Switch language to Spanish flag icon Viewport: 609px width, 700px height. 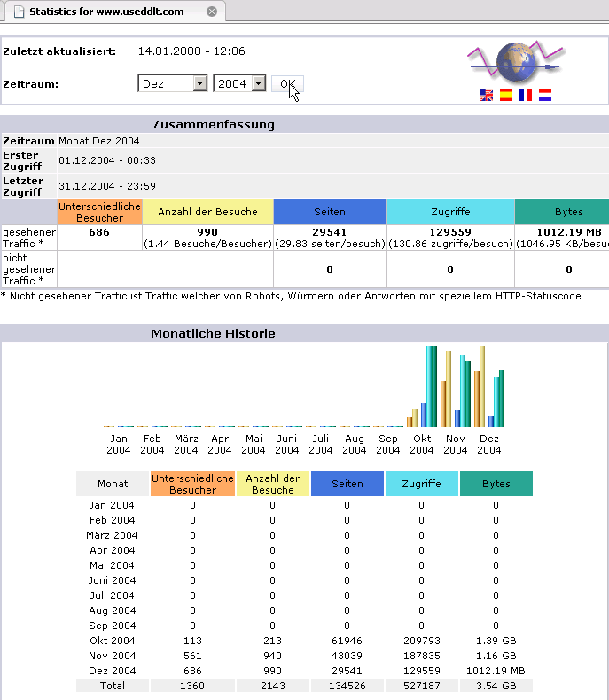[506, 95]
